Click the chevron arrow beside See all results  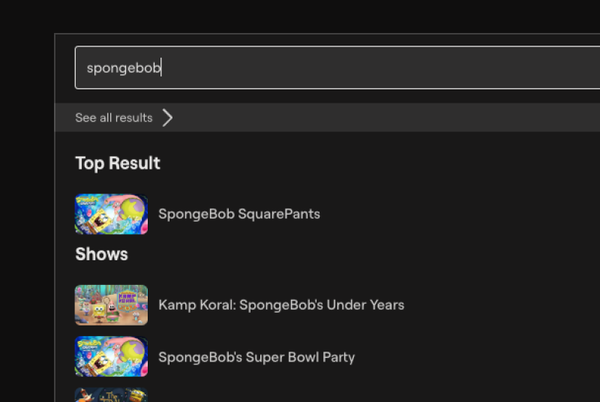(x=167, y=118)
